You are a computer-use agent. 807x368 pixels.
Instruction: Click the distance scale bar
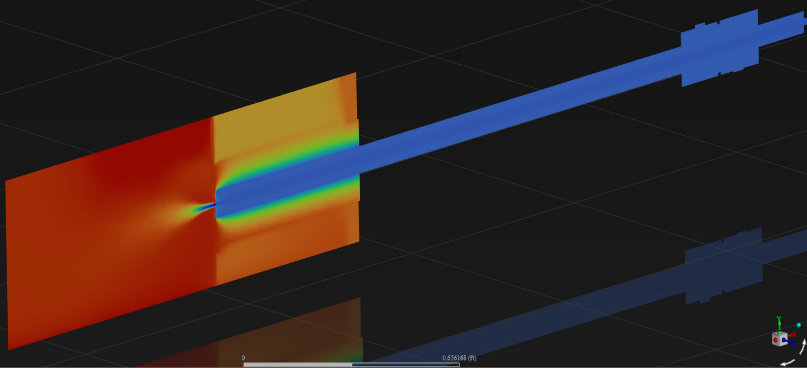tap(352, 364)
